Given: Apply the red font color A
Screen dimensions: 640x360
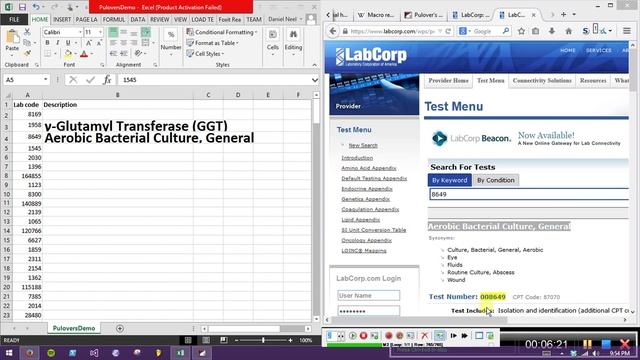Looking at the screenshot, I should tap(84, 53).
